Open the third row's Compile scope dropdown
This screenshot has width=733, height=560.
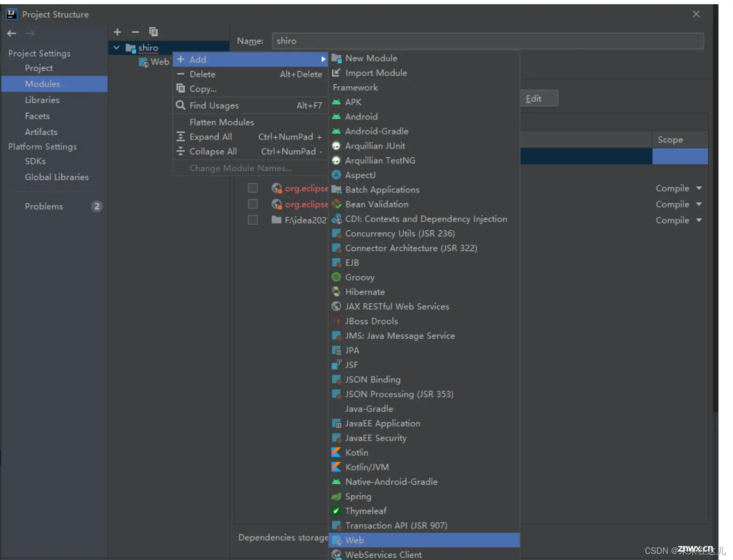tap(699, 220)
